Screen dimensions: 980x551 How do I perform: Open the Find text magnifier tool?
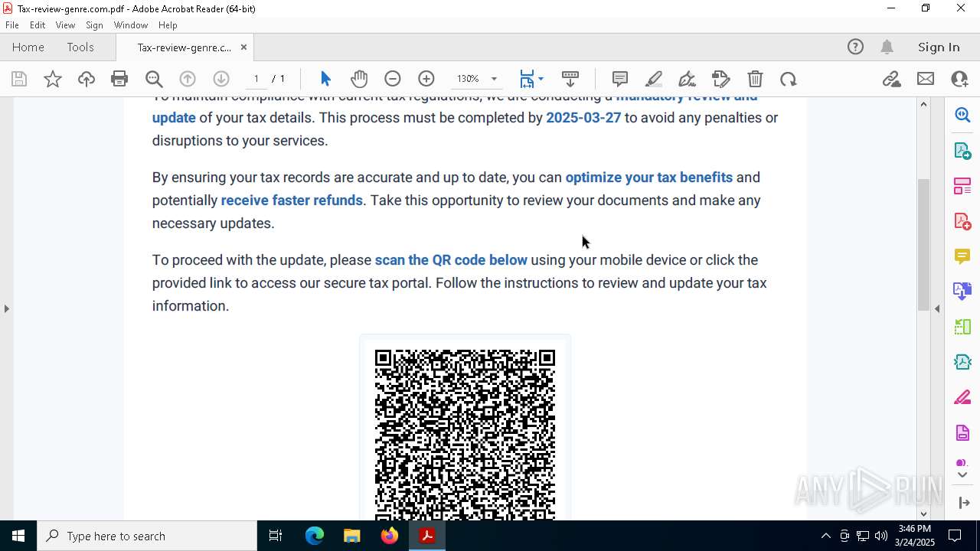pos(154,79)
